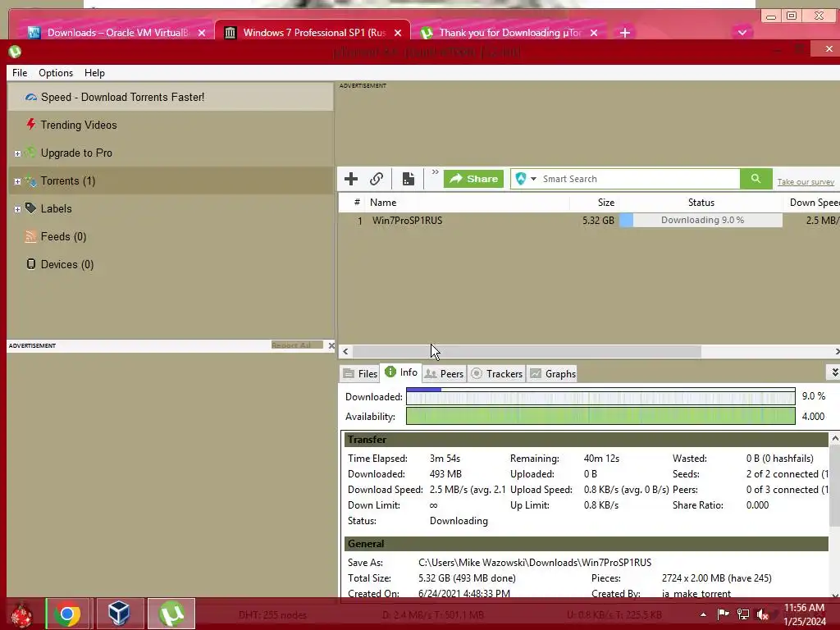Screen dimensions: 840x630
Task: Open VirtualBox from the taskbar
Action: click(x=119, y=614)
